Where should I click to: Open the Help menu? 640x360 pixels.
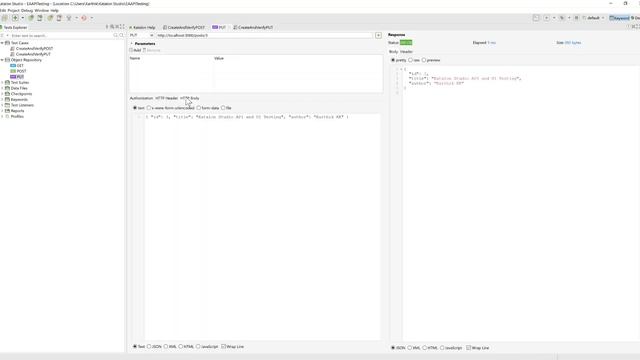(54, 10)
